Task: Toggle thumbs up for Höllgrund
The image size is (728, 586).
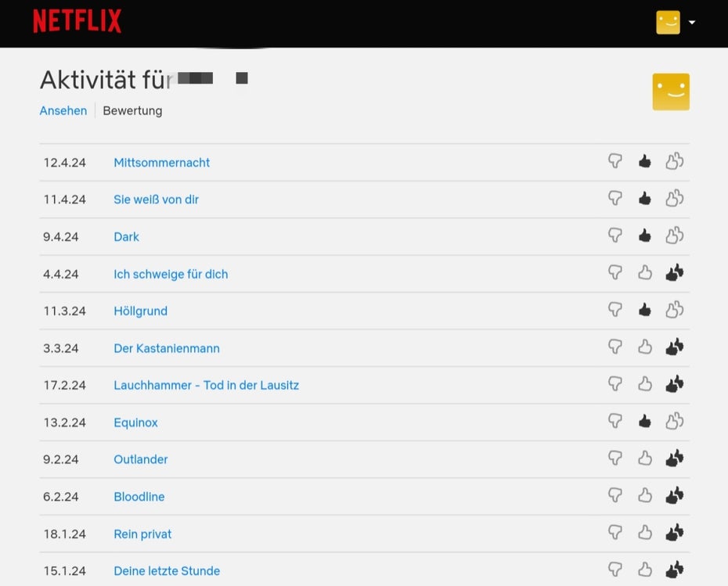Action: (x=644, y=310)
